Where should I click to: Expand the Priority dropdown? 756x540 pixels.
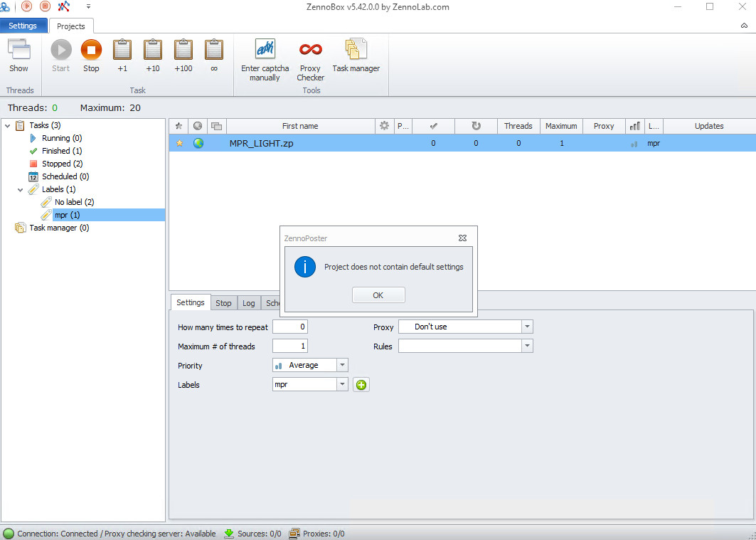pyautogui.click(x=342, y=366)
